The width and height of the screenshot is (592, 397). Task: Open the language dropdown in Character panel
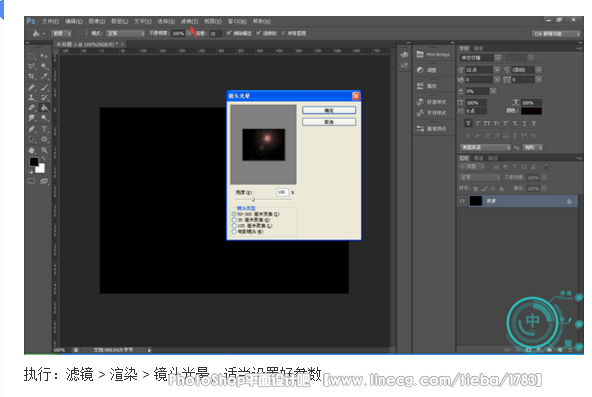[485, 148]
